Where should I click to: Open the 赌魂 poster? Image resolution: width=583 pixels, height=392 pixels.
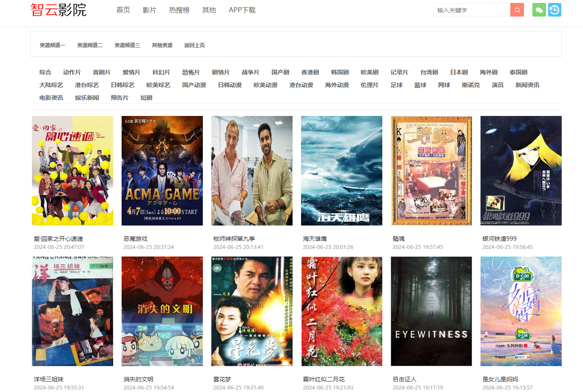(x=431, y=171)
